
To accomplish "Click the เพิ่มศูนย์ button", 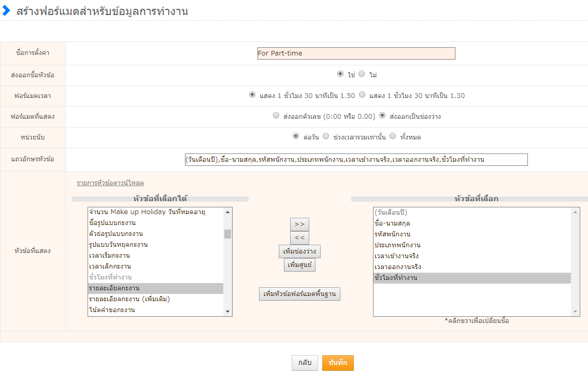I will [299, 265].
